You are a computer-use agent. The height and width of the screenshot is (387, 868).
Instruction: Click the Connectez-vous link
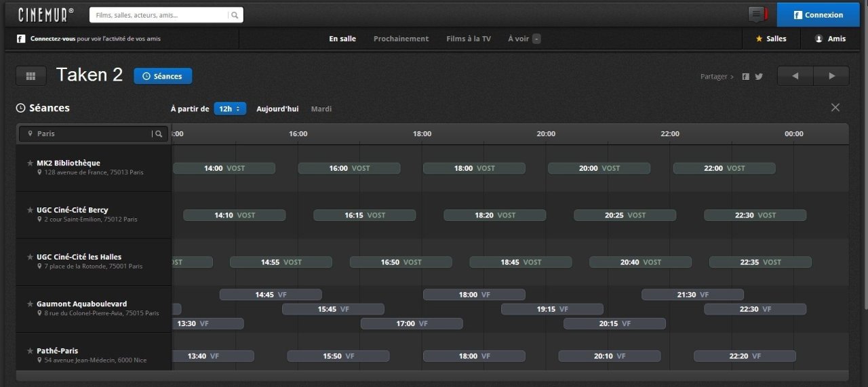pos(52,39)
